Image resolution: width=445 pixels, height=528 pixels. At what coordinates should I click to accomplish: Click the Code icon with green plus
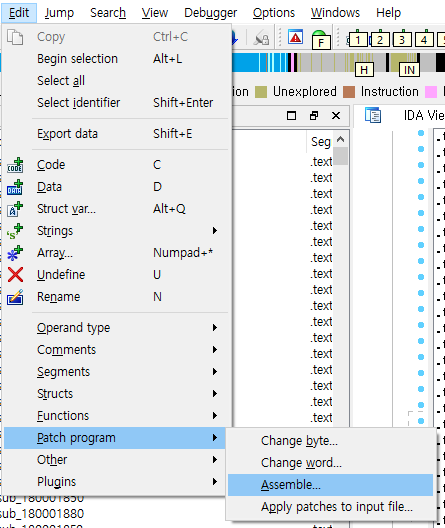15,165
